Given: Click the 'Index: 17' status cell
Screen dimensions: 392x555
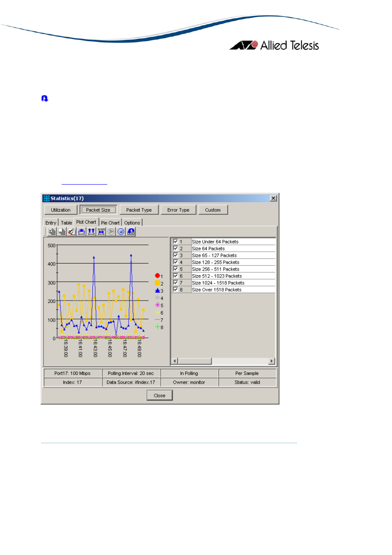Looking at the screenshot, I should tap(73, 382).
